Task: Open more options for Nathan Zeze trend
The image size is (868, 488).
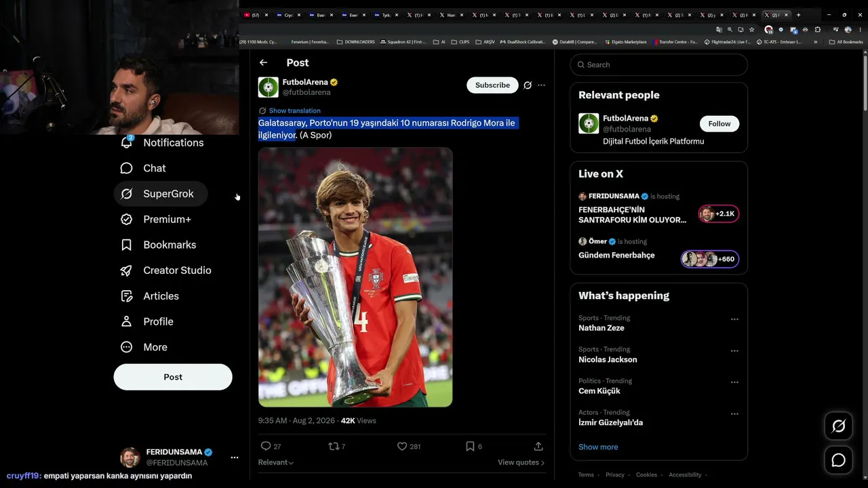Action: pyautogui.click(x=734, y=319)
